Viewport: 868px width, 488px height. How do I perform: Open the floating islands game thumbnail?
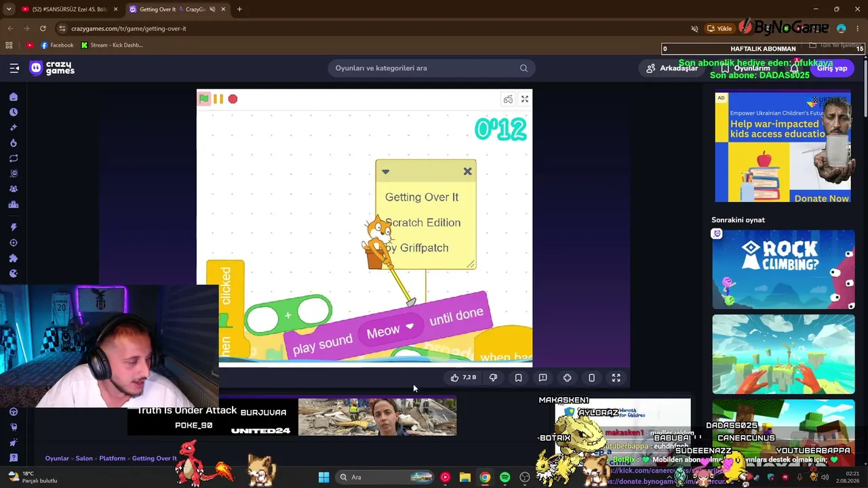[783, 354]
